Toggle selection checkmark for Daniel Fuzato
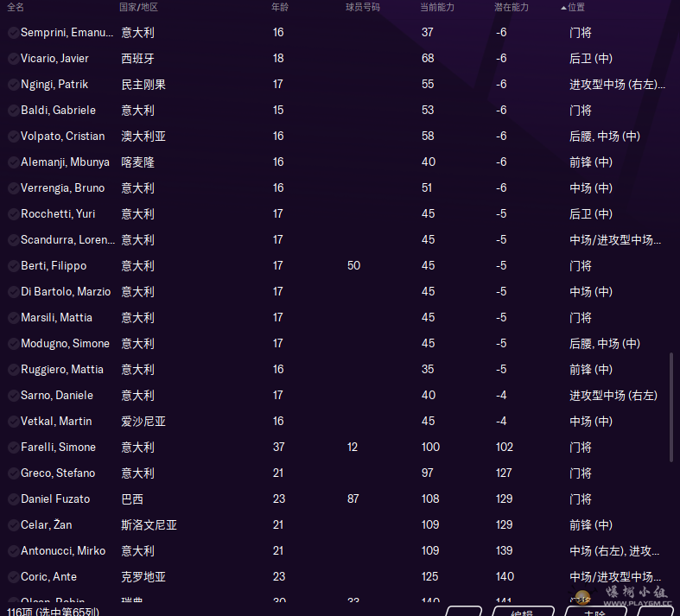This screenshot has height=616, width=680. click(13, 499)
